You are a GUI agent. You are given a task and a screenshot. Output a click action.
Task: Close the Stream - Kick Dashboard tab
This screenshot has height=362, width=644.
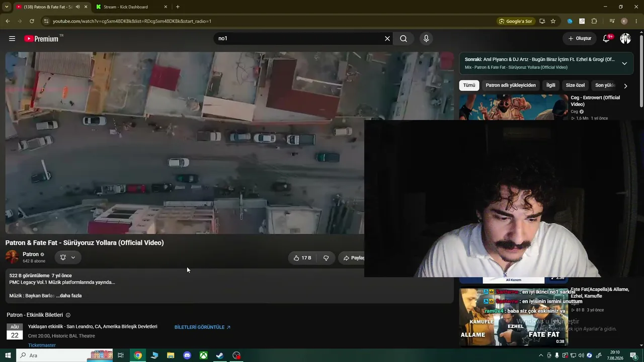point(166,7)
